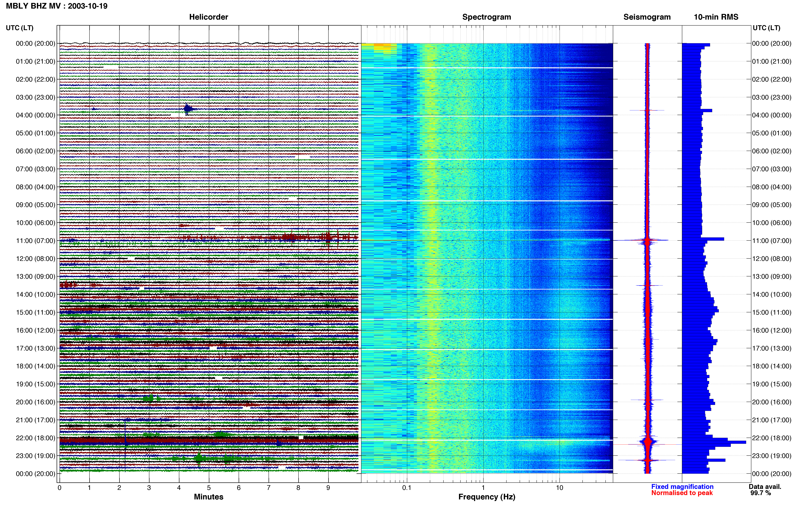
Task: Click left time label '04:00 (00:00)'
Action: (x=36, y=115)
